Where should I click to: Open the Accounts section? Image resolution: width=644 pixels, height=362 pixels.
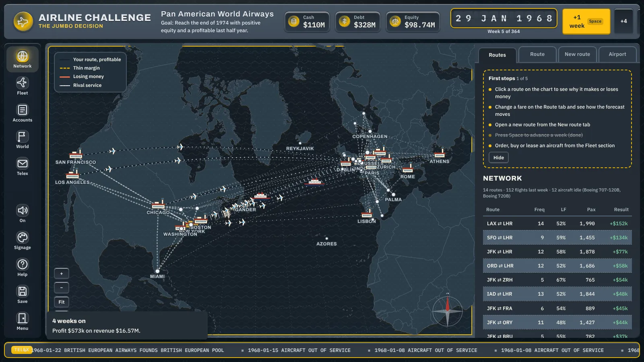23,113
